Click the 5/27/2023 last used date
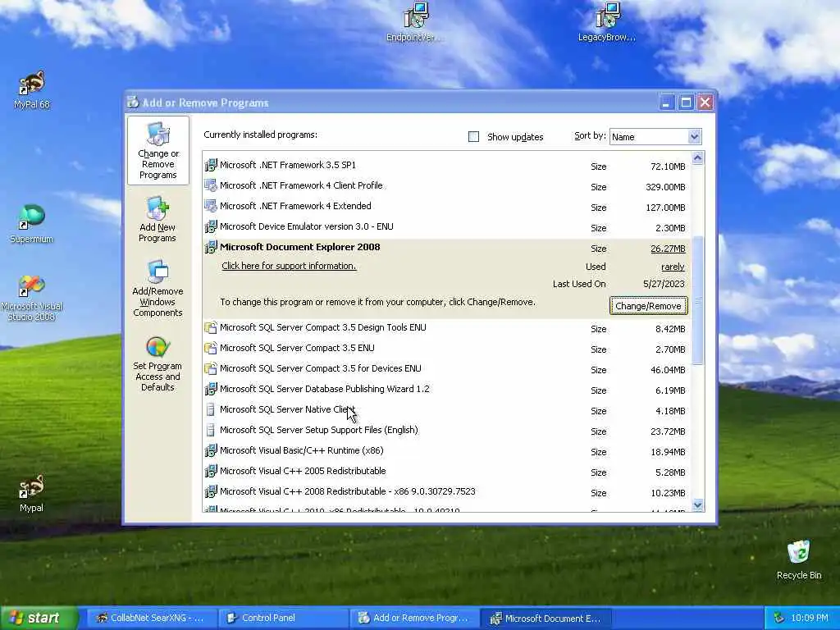Screen dimensions: 840x630 (x=664, y=284)
